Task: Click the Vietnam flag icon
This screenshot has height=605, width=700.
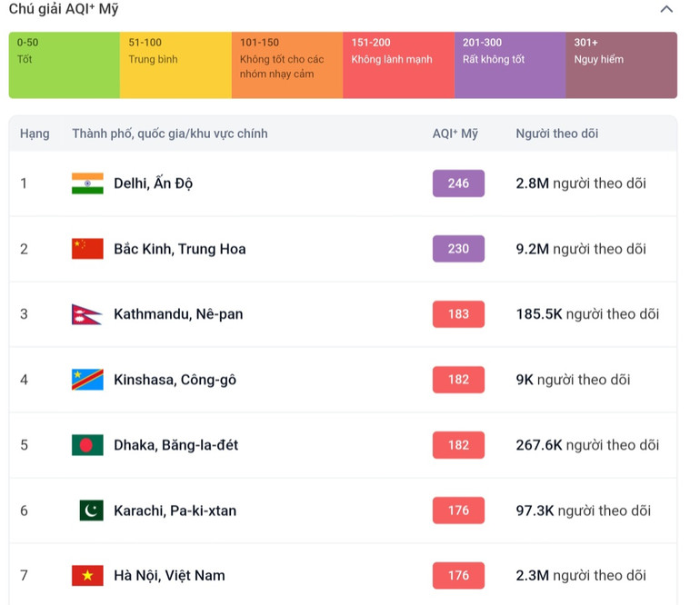Action: (x=87, y=575)
